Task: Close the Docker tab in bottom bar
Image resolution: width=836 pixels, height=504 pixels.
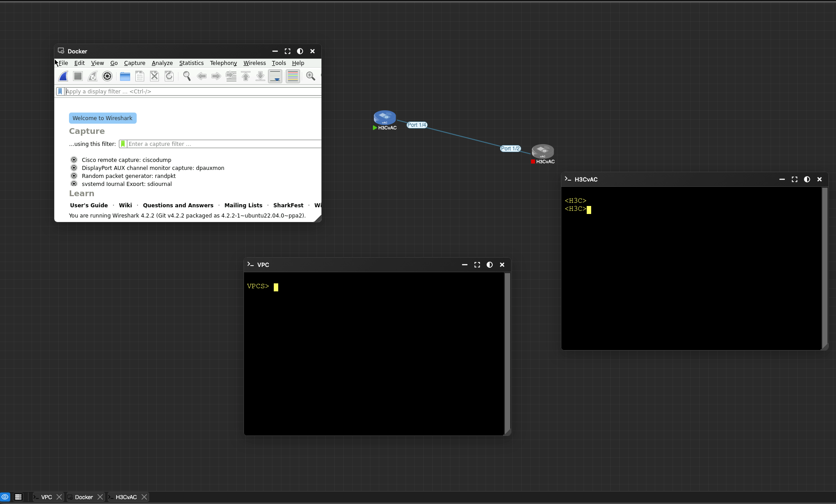Action: point(100,497)
